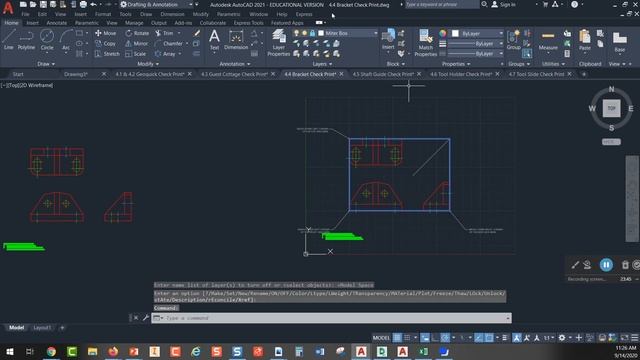Click the Save icon in quick access toolbar
The width and height of the screenshot is (640, 360).
pyautogui.click(x=43, y=4)
